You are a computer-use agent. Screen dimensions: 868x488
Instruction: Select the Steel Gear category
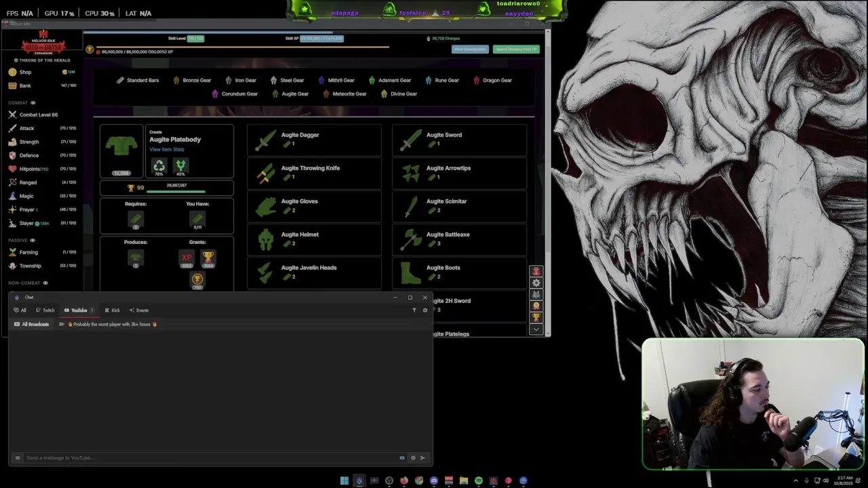[x=287, y=80]
